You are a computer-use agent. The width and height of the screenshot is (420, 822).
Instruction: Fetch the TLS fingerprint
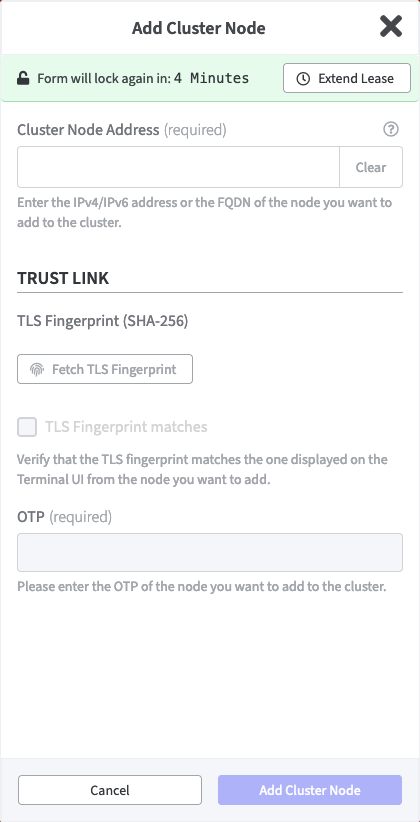tap(105, 369)
